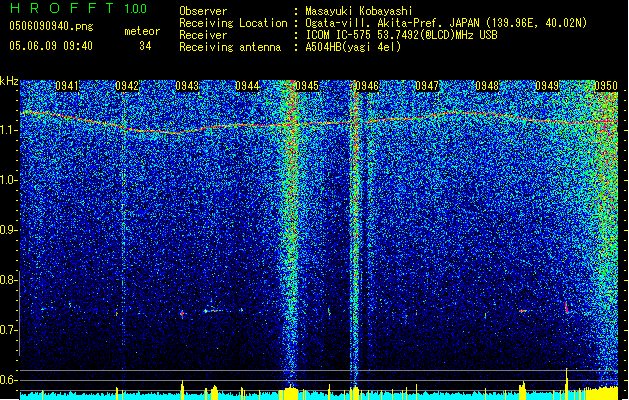Screen dimensions: 629x400
Task: Click the 0948 time marker
Action: (x=487, y=86)
